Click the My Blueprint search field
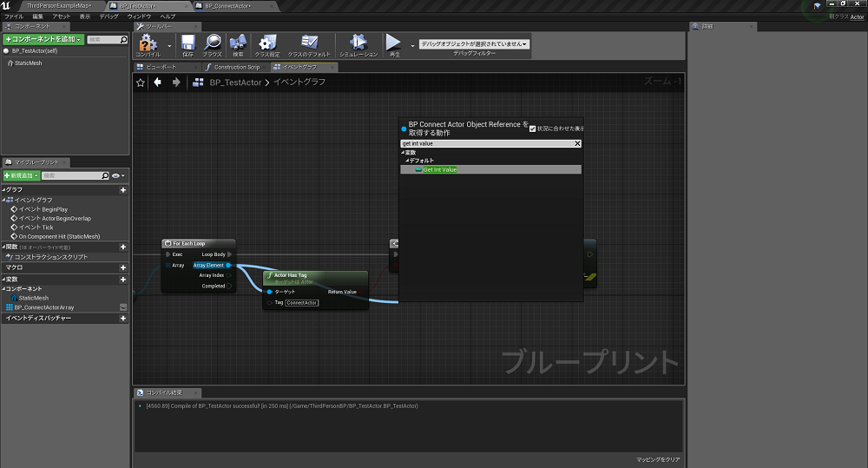 72,175
